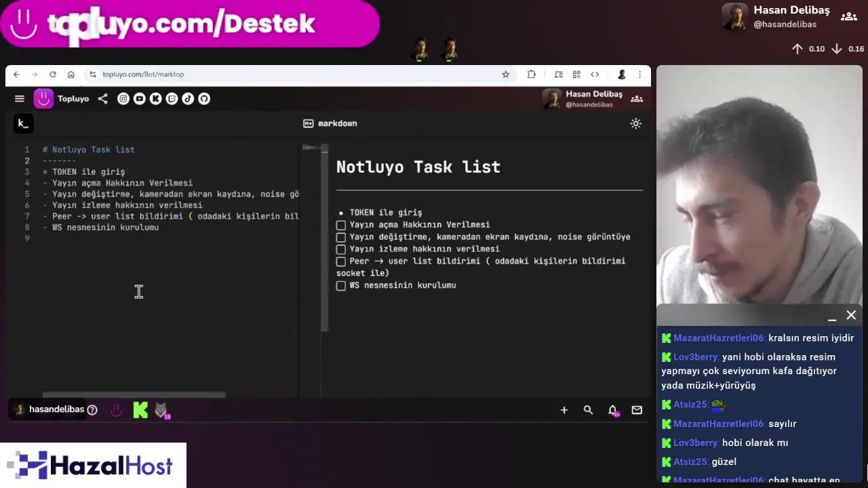
Task: Open hasandelibas user profile in bottom bar
Action: pyautogui.click(x=50, y=409)
